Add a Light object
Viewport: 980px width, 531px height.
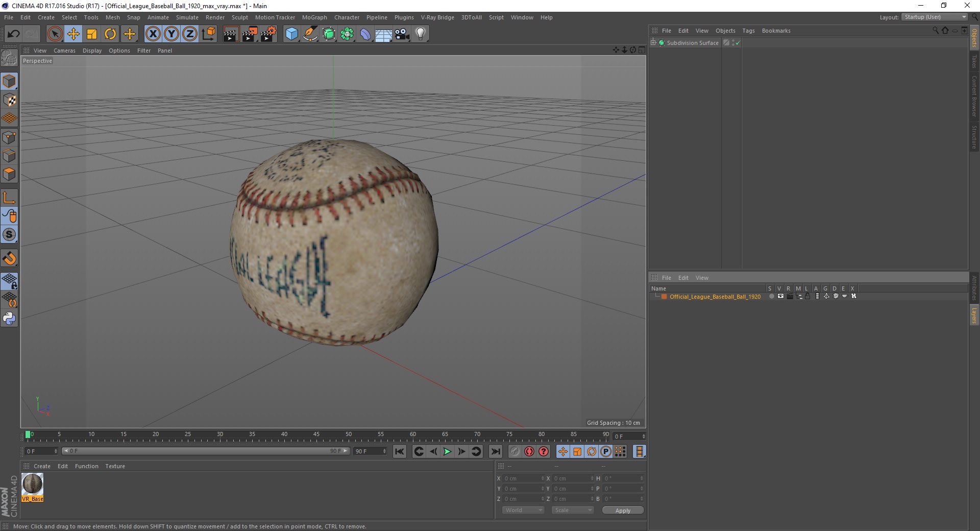(421, 34)
